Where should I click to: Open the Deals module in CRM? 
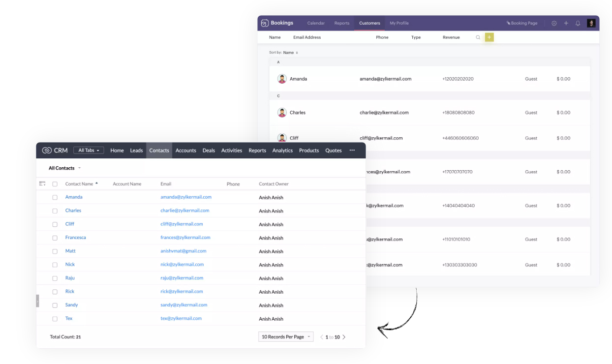click(209, 150)
